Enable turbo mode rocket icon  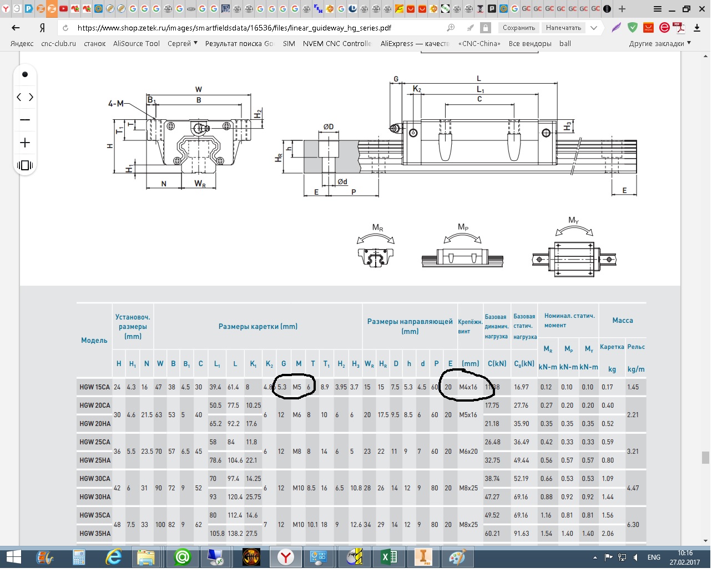point(470,28)
